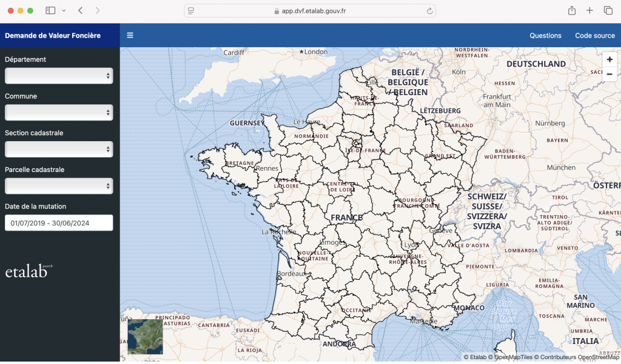Go back to previous page
Image resolution: width=621 pixels, height=364 pixels.
tap(81, 11)
